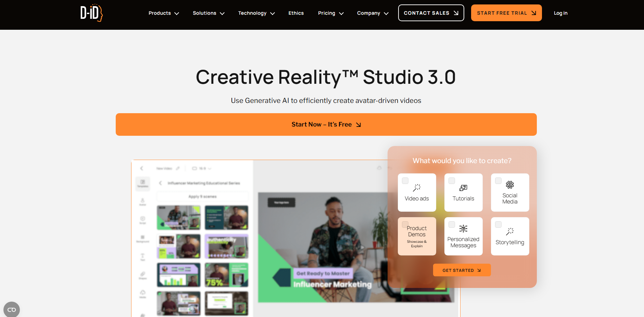Click the orange Start Now – It's Free banner
The image size is (644, 317).
pyautogui.click(x=326, y=124)
